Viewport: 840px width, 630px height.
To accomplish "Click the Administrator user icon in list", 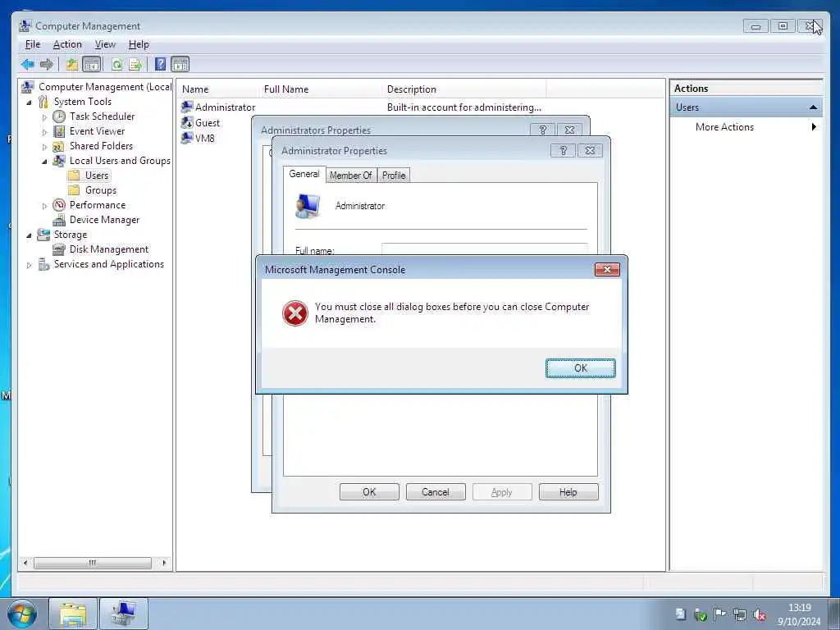I will point(187,107).
